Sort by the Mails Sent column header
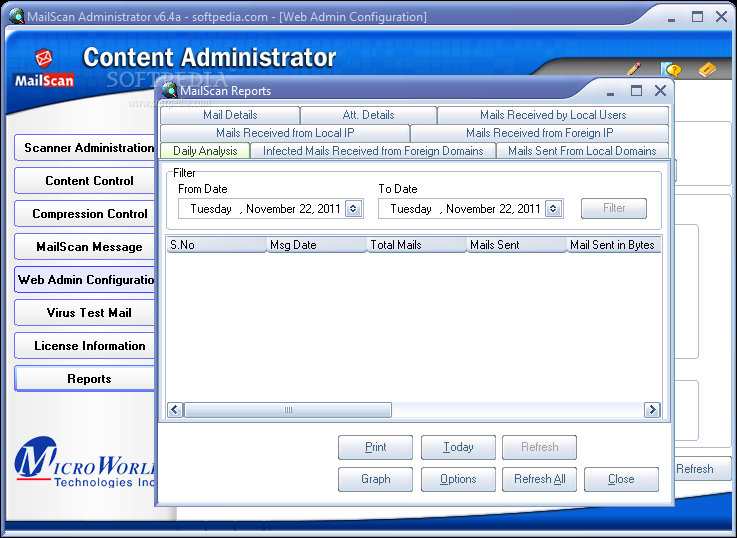This screenshot has height=538, width=737. (517, 245)
